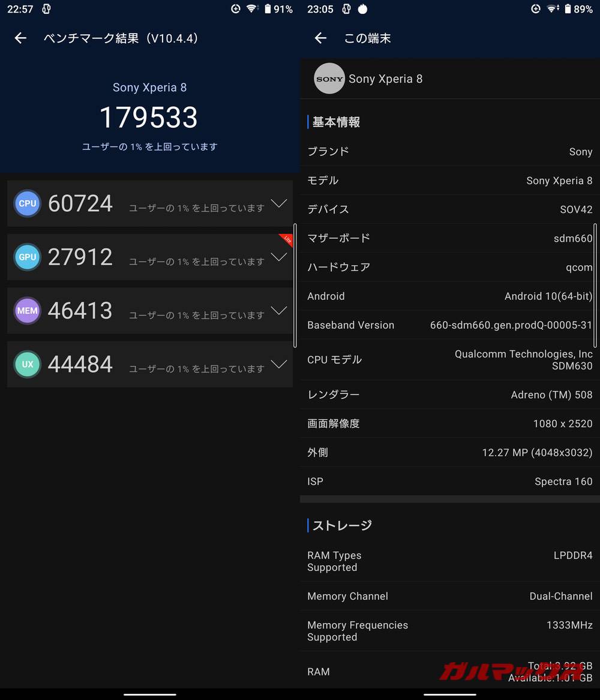The width and height of the screenshot is (600, 700).
Task: Click the total score 179533
Action: [x=149, y=118]
